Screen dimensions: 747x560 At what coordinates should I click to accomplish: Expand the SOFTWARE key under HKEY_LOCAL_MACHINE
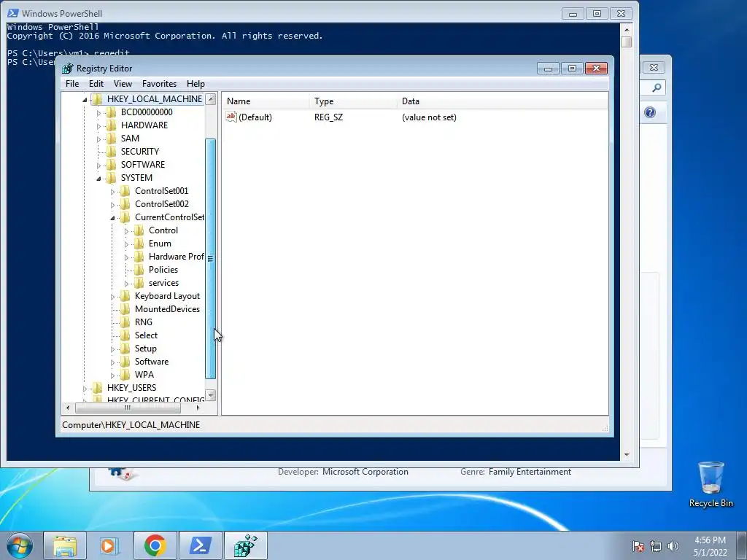(98, 166)
